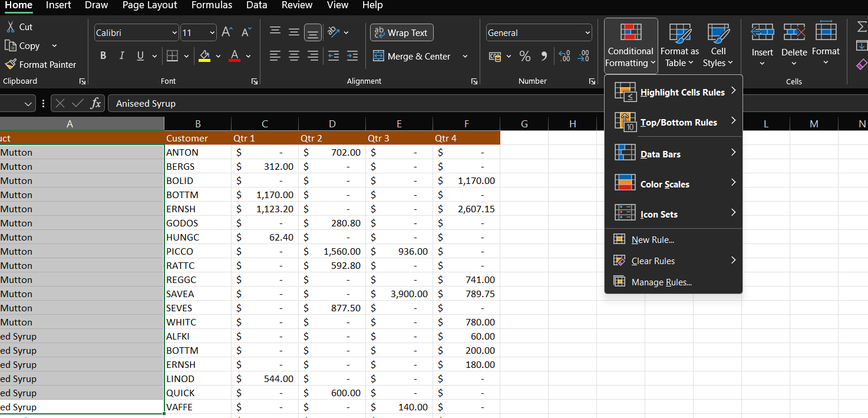Image resolution: width=868 pixels, height=418 pixels.
Task: Open the Fill Color swatch dropdown
Action: 217,56
